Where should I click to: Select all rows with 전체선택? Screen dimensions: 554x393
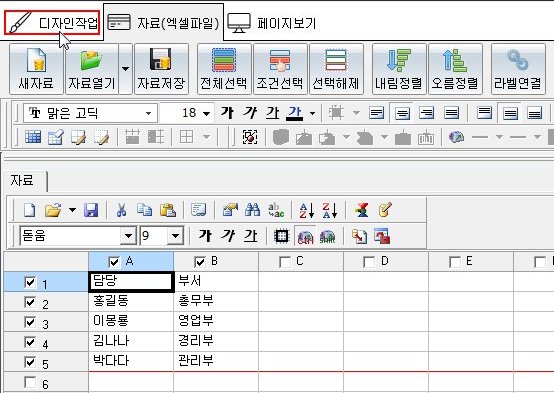224,69
